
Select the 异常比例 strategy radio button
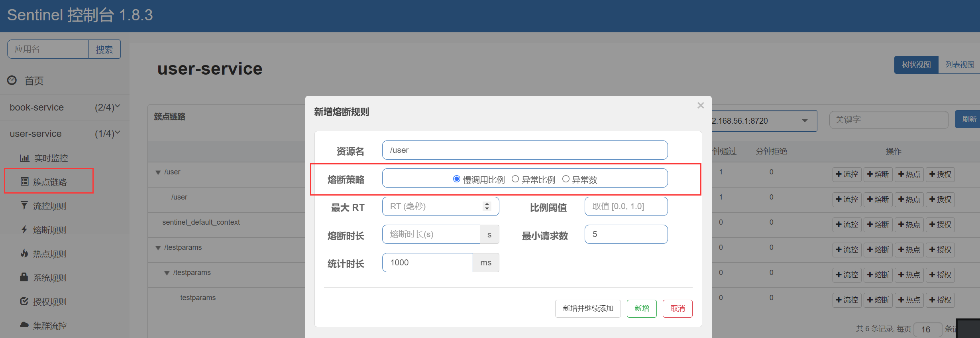click(x=515, y=179)
